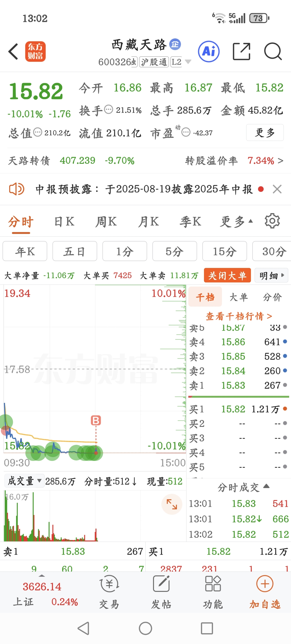Tap the bottom bar 买1 15.82 1.21万 row
The height and width of the screenshot is (644, 291).
tap(218, 551)
